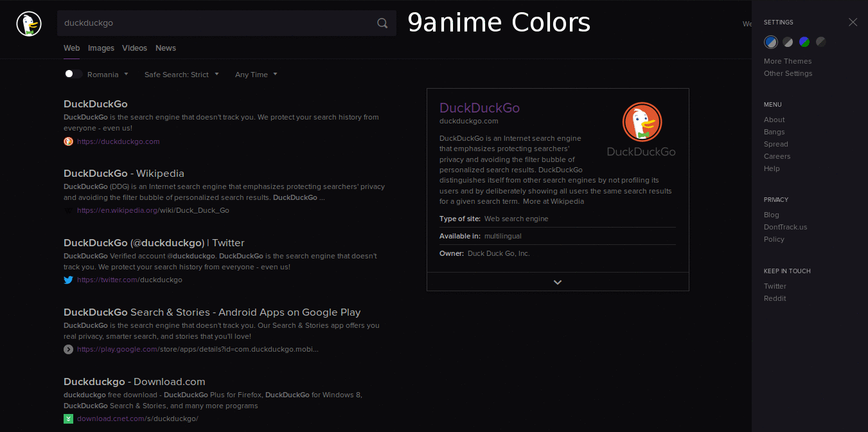Viewport: 868px width, 432px height.
Task: Open the Romania region dropdown
Action: [x=108, y=75]
